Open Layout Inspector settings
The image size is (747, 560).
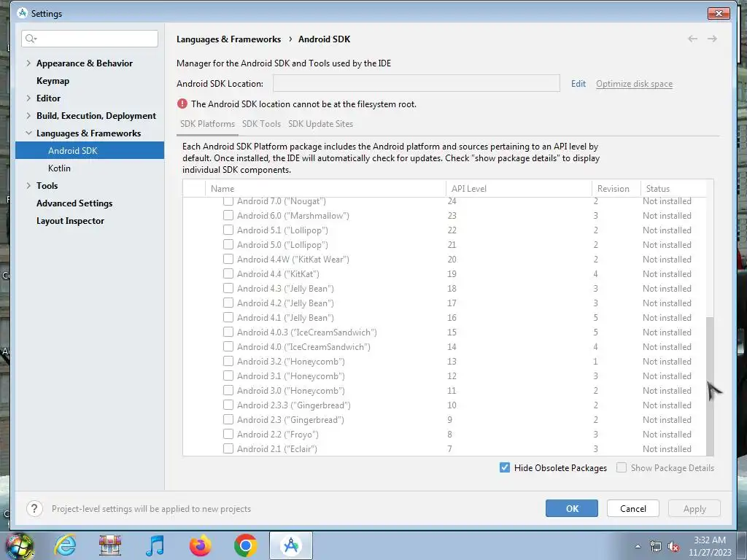click(70, 220)
